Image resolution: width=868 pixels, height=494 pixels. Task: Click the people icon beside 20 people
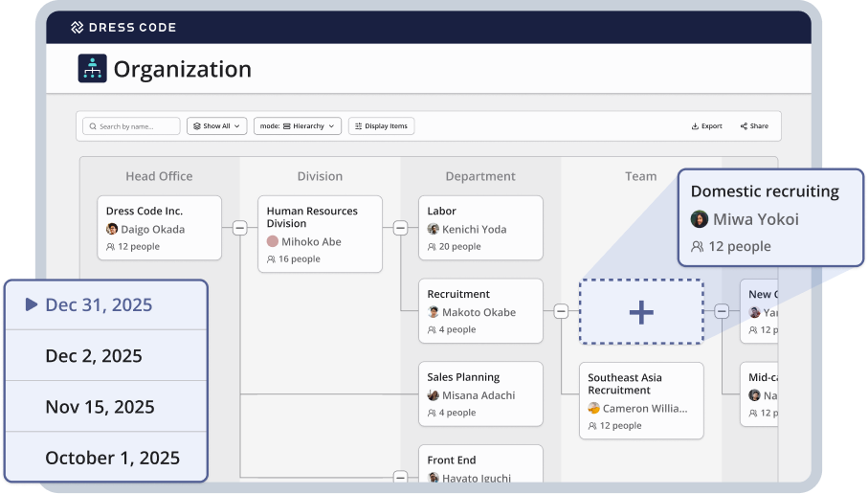(x=432, y=246)
